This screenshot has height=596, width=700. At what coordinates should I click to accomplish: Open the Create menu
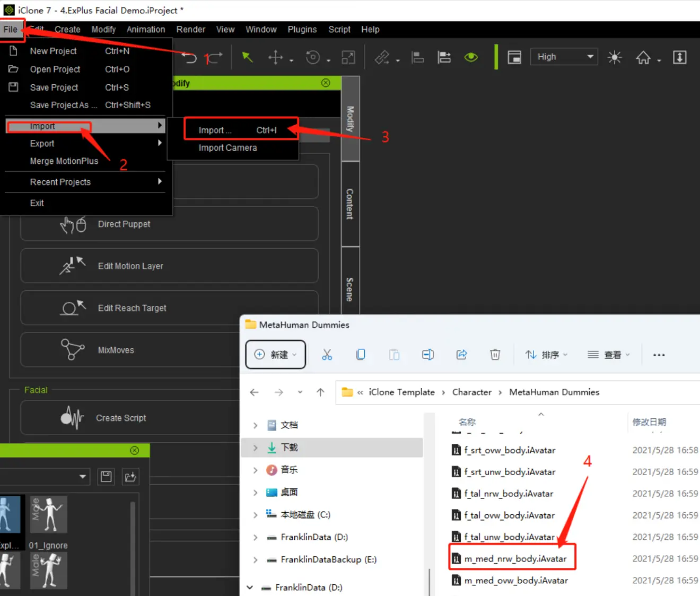point(67,29)
